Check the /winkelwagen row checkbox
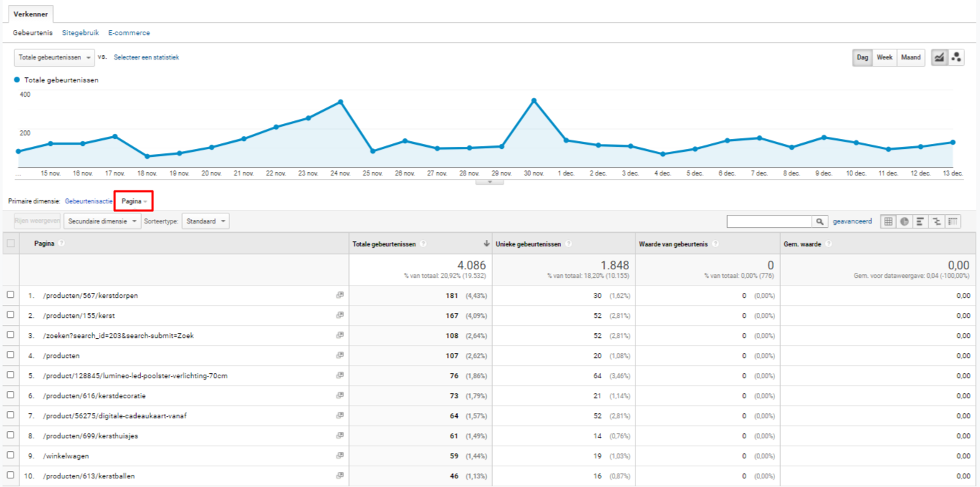Screen dimensions: 980x487 pyautogui.click(x=10, y=455)
